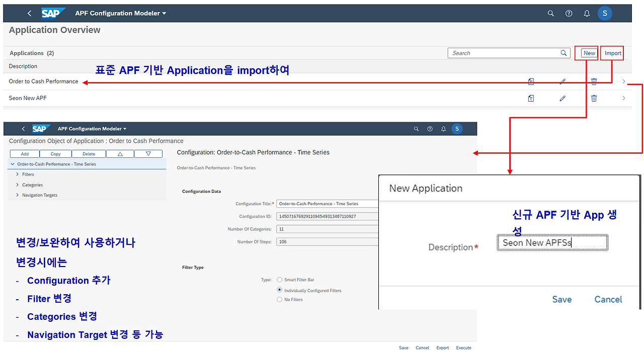Click Delete in configuration tree toolbar
This screenshot has height=352, width=644.
click(x=89, y=154)
